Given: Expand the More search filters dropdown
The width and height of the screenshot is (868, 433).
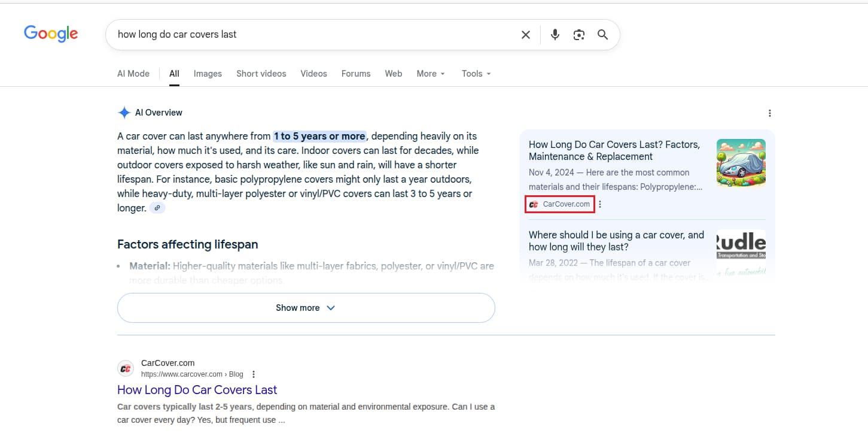Looking at the screenshot, I should click(430, 73).
